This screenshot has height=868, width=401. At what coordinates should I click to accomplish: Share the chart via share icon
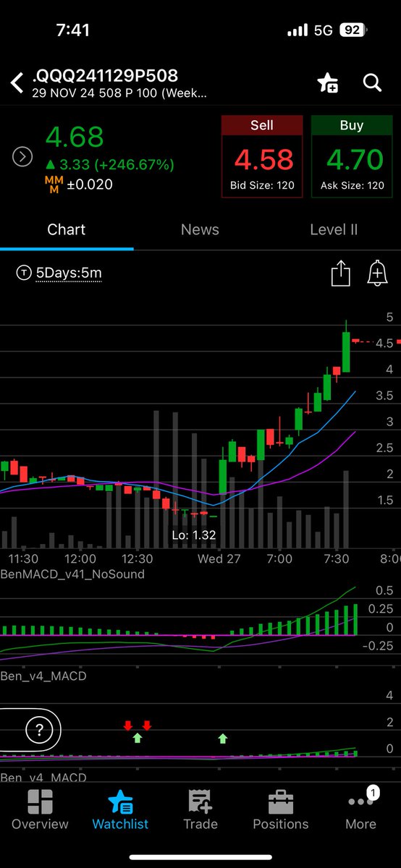[x=340, y=273]
